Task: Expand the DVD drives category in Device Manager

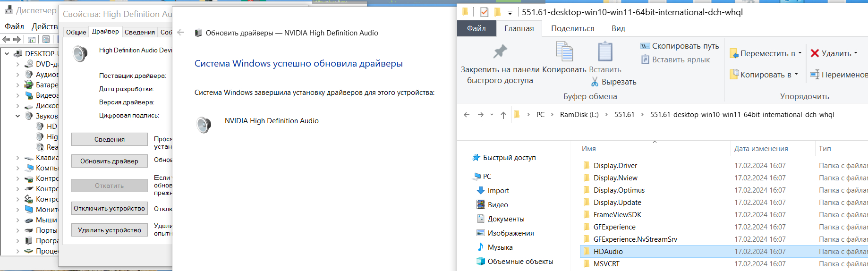Action: [17, 64]
